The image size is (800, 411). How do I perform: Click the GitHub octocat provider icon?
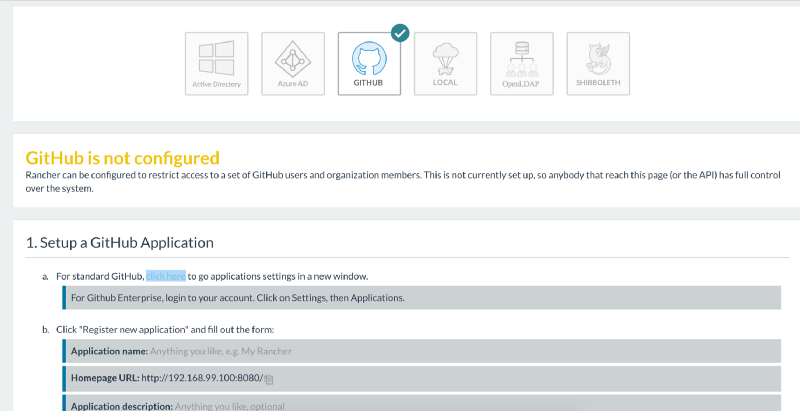(369, 56)
